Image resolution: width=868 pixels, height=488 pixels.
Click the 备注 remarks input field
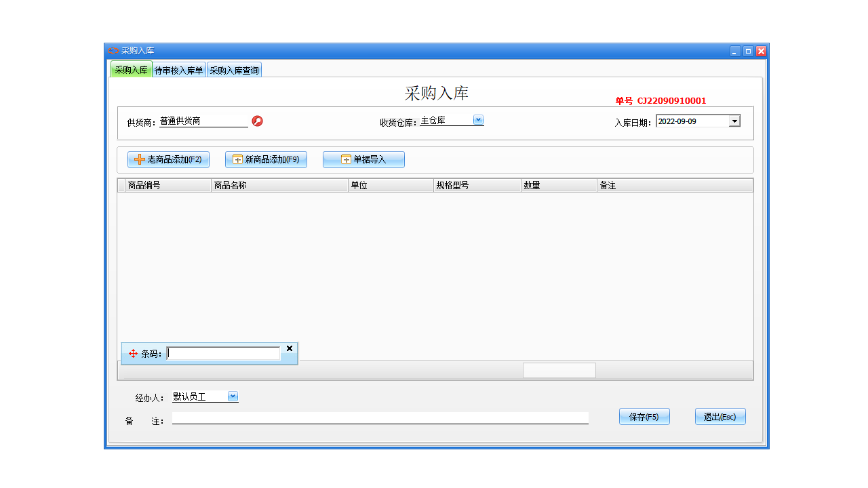(x=380, y=418)
